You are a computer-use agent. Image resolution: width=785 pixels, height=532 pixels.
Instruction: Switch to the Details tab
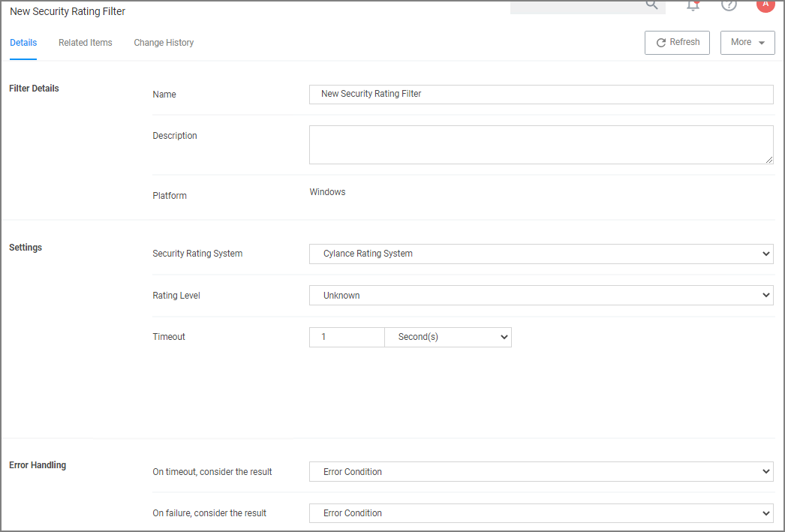click(x=23, y=43)
